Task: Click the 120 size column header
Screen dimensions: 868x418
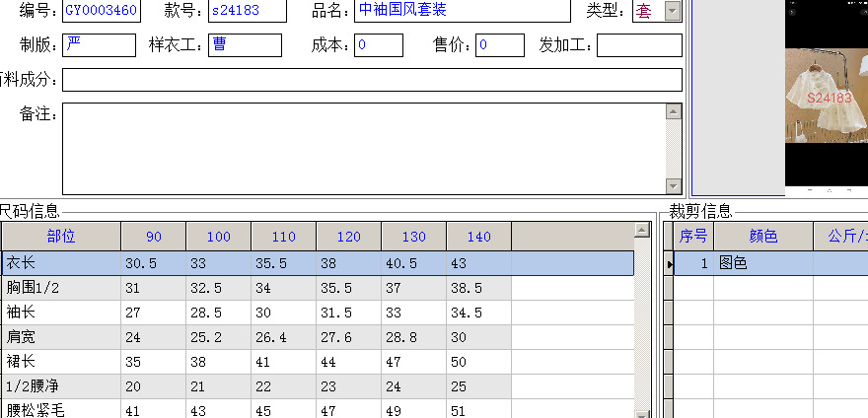Action: point(349,237)
